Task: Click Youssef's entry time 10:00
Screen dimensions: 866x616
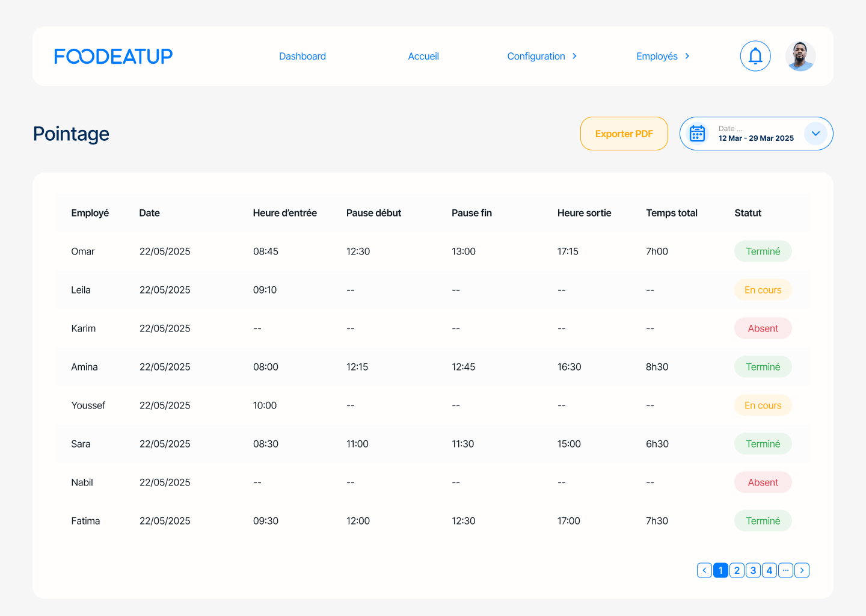Action: (265, 405)
